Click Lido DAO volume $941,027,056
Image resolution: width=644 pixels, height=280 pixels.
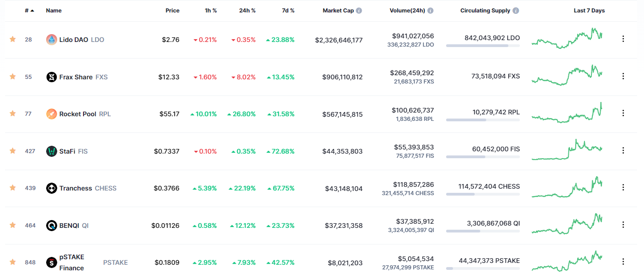[x=413, y=36]
